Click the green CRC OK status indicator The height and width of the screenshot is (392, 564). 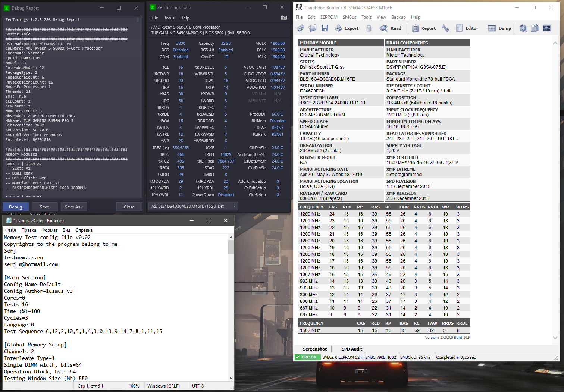[307, 357]
